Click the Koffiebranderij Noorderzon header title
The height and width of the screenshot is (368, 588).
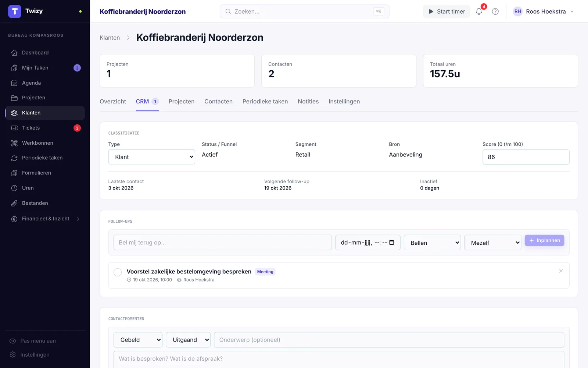[143, 11]
